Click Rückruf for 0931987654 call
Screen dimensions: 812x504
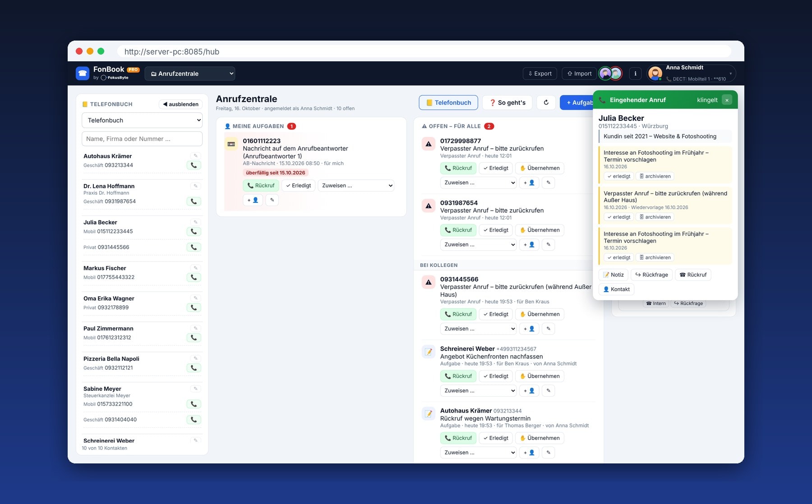[458, 230]
